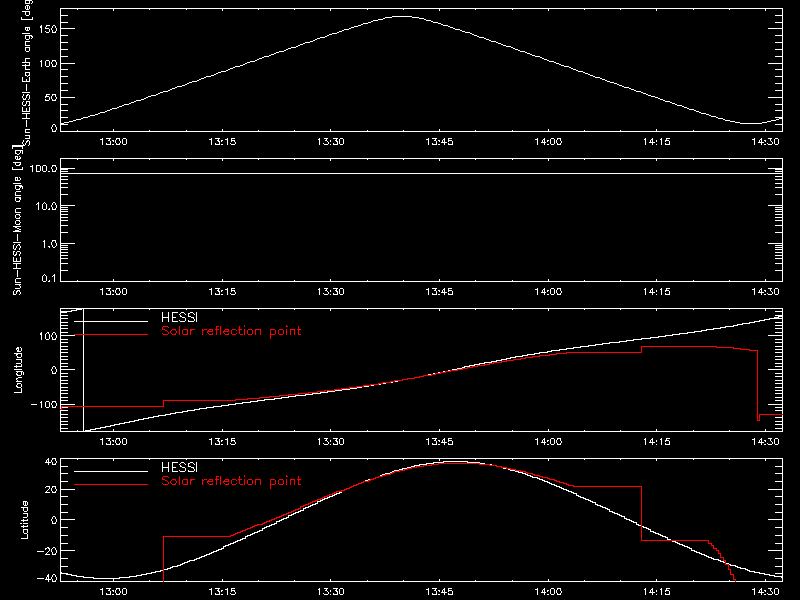The height and width of the screenshot is (600, 800).
Task: Pick the 13:45 label under Moon angle plot
Action: pos(439,292)
